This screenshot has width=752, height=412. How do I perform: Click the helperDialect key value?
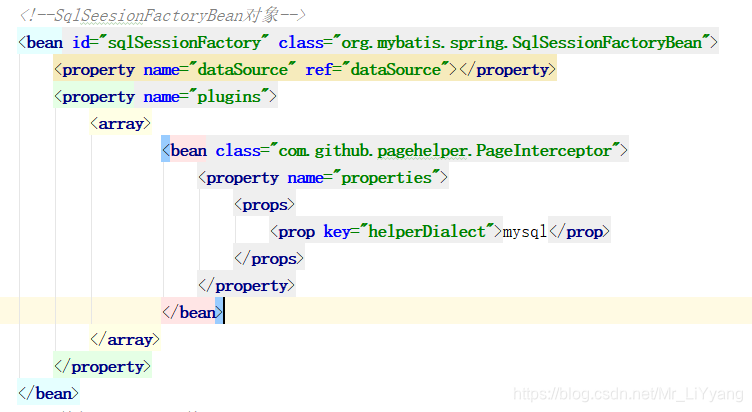(x=426, y=232)
